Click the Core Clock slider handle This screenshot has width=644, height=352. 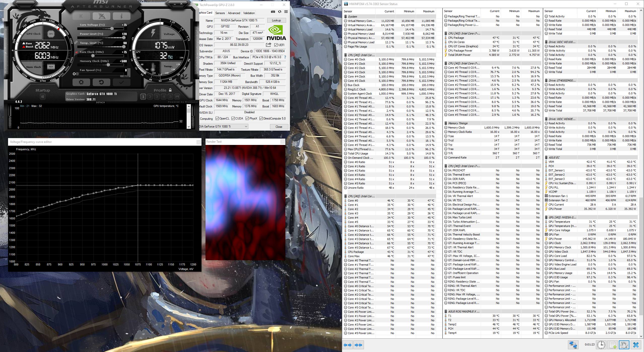point(93,56)
